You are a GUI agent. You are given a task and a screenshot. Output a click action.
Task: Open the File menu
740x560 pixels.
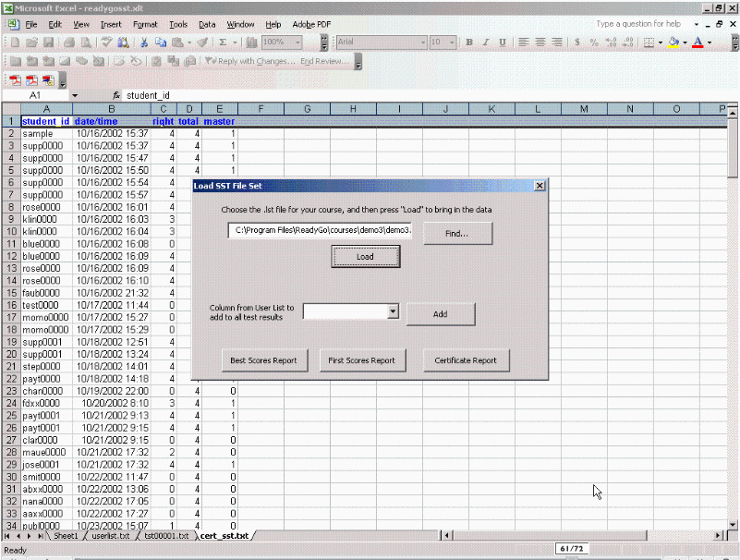[31, 25]
